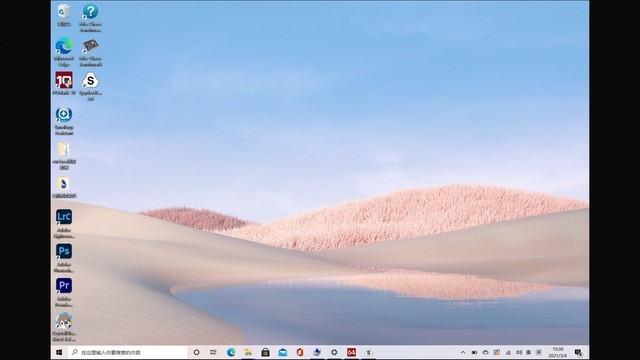Open the Action Center notifications icon
Screen dimensions: 640x360
pos(578,352)
